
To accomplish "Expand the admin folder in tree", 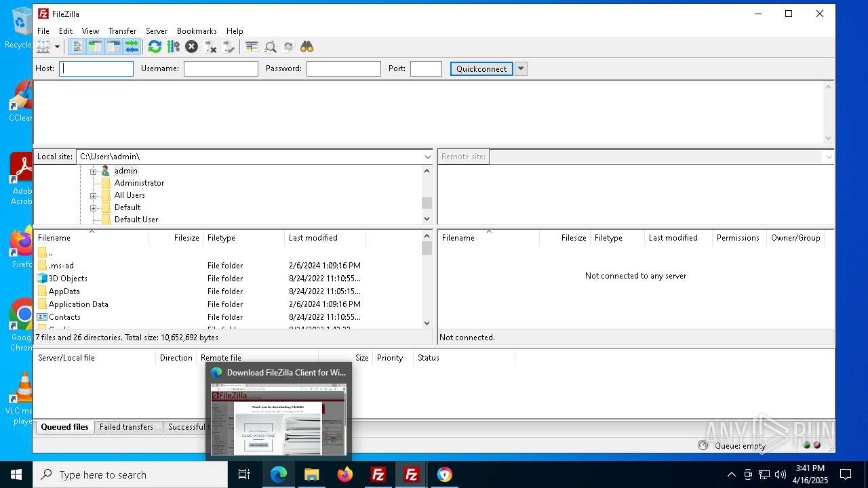I will (x=94, y=171).
